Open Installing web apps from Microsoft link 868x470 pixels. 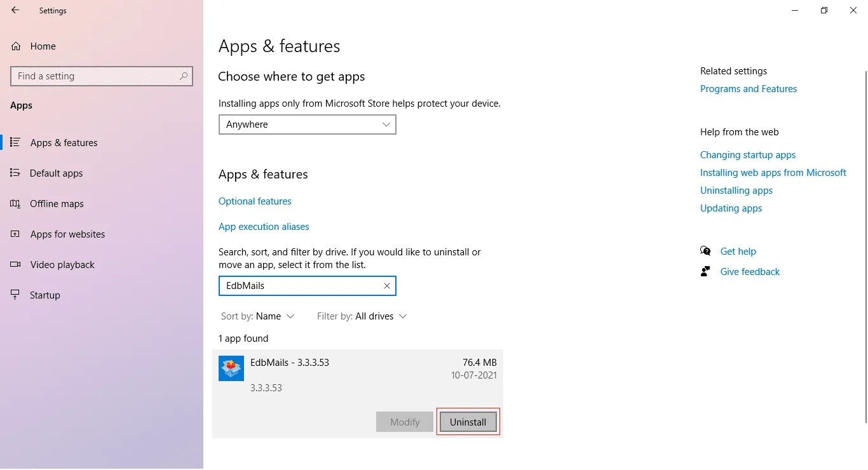pyautogui.click(x=773, y=173)
